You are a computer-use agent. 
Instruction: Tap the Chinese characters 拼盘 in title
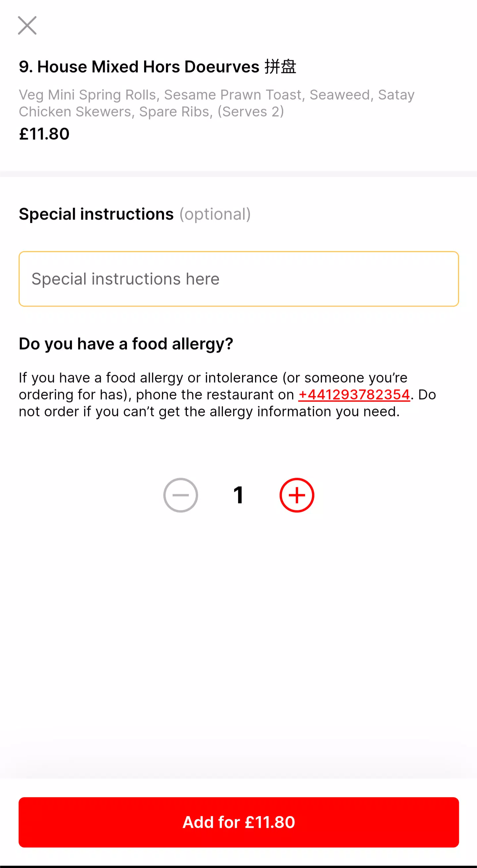[x=280, y=67]
